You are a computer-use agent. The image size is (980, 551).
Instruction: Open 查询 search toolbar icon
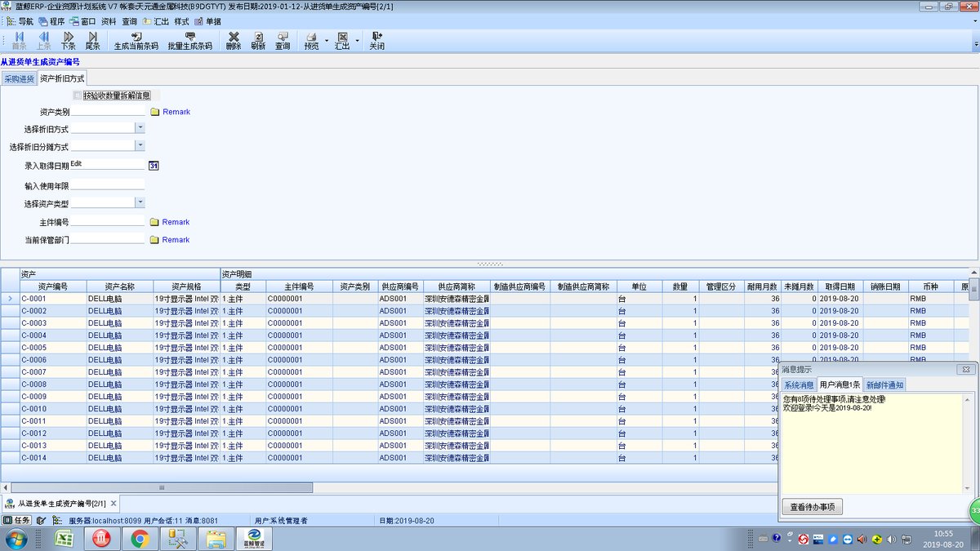pos(283,41)
